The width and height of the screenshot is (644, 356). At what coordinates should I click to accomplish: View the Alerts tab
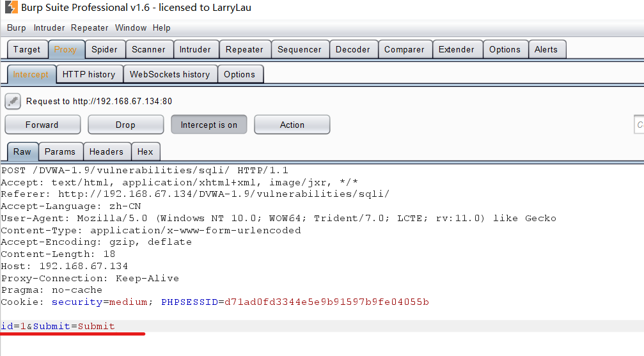click(546, 49)
